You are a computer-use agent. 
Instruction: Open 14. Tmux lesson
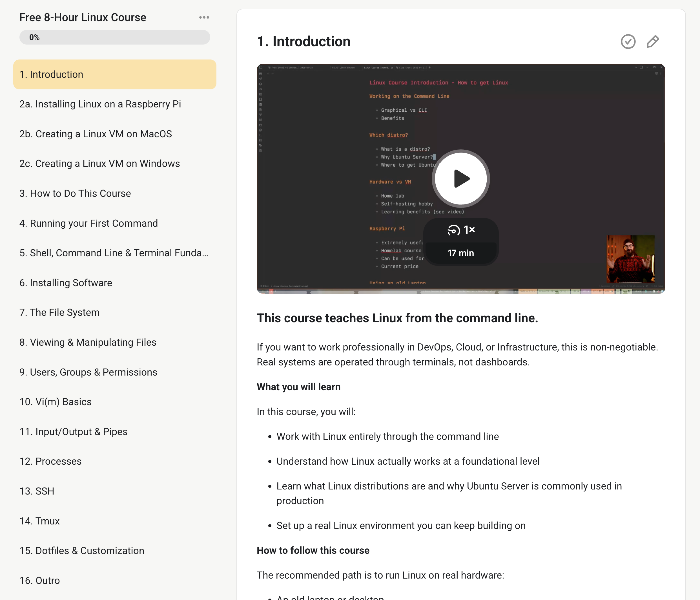[x=114, y=521]
